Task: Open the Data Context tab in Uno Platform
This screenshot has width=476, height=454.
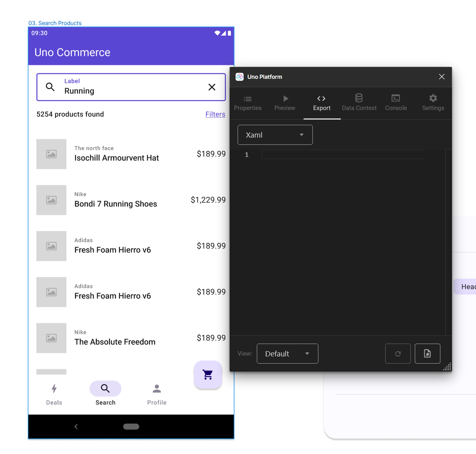Action: coord(359,103)
